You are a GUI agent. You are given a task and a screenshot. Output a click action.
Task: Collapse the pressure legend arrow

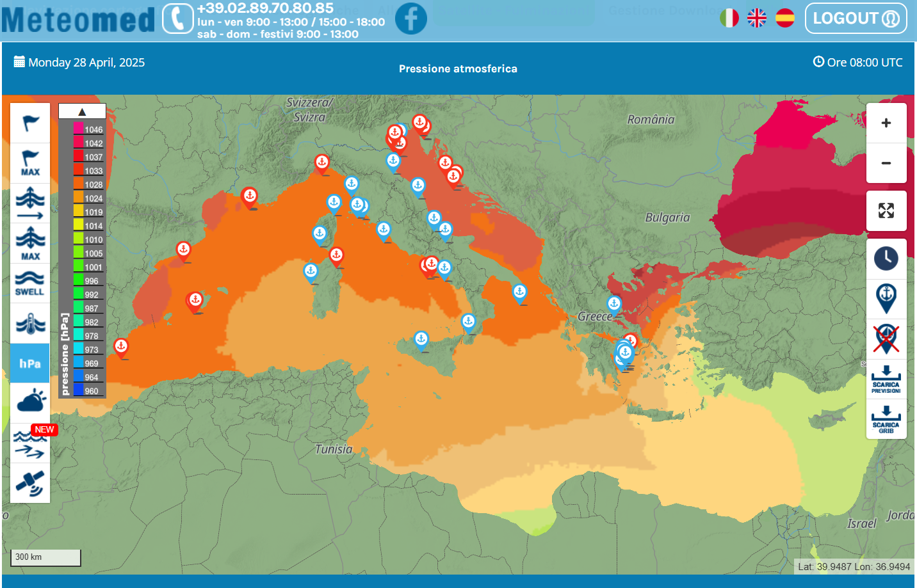coord(82,111)
